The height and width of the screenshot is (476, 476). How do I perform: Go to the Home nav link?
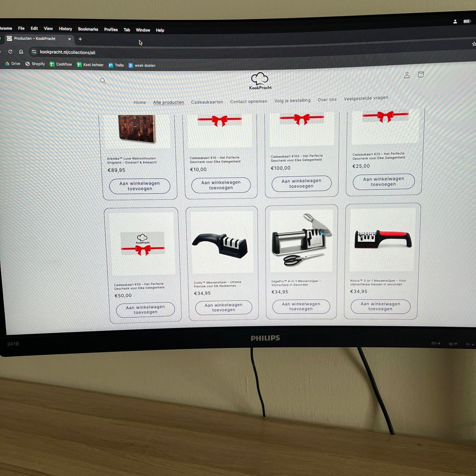(x=140, y=102)
